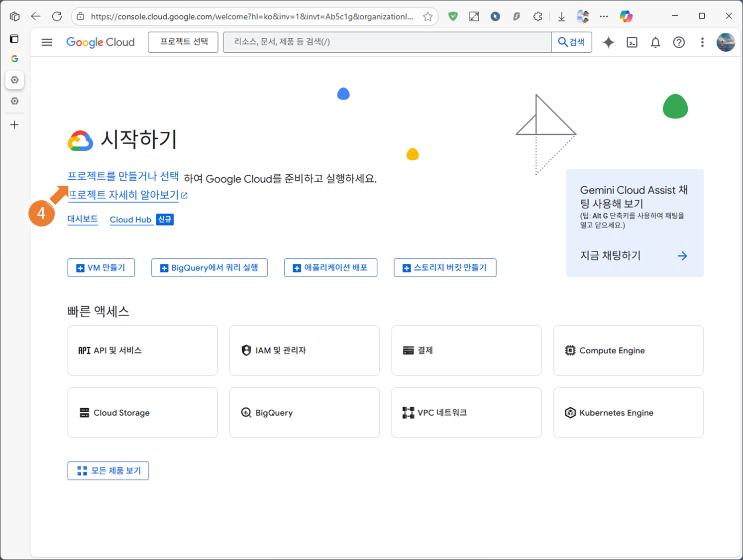743x560 pixels.
Task: Open a new tab with plus icon
Action: [x=14, y=125]
